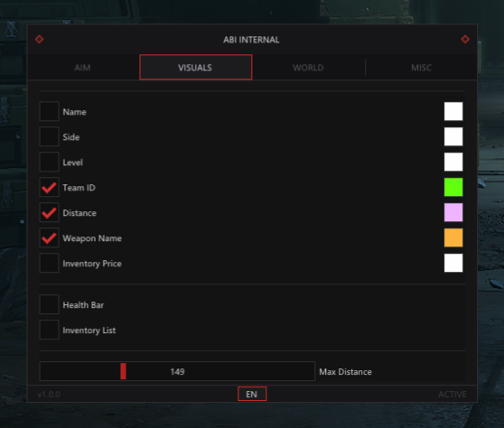Enable the Health Bar checkbox
The image size is (504, 428).
[x=49, y=304]
